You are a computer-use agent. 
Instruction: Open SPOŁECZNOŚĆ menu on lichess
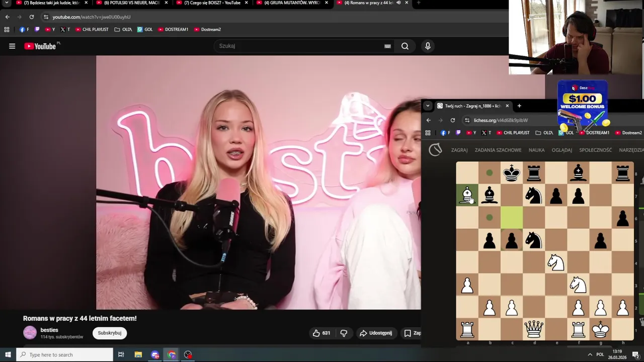pos(596,150)
